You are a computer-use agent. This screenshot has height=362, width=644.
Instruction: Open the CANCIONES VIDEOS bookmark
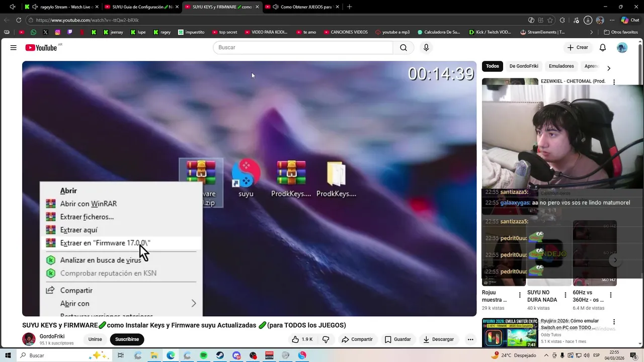pos(346,32)
